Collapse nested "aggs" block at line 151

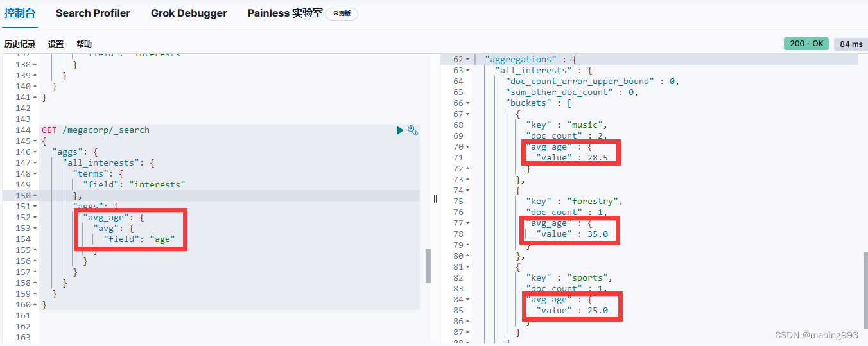click(x=35, y=207)
